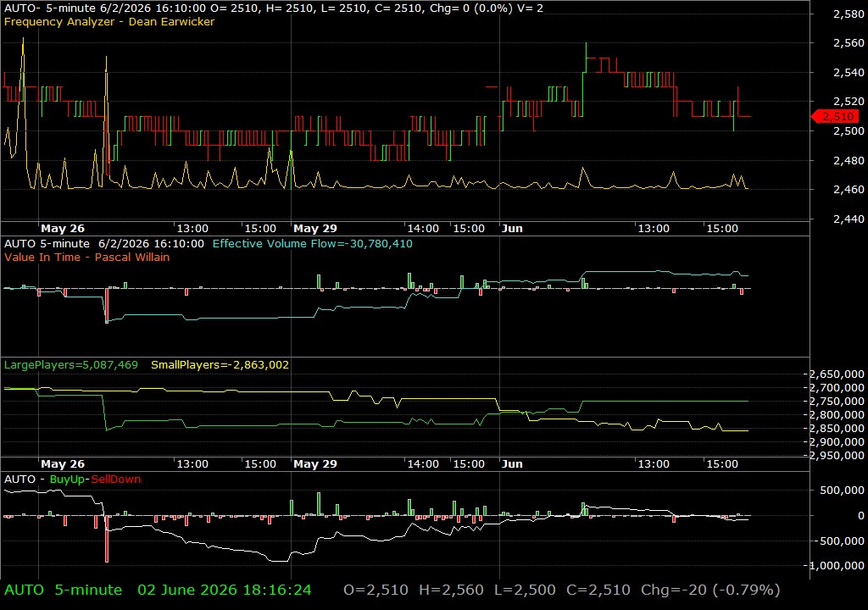The width and height of the screenshot is (868, 610).
Task: Click the large red SellDown bar in the BuyUp panel
Action: 107,539
